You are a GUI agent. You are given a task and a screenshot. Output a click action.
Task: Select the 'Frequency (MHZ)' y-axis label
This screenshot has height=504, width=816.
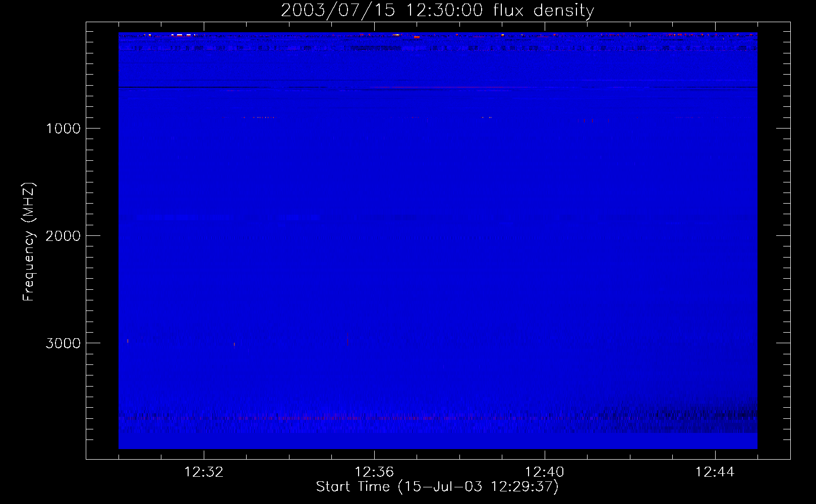(x=29, y=242)
